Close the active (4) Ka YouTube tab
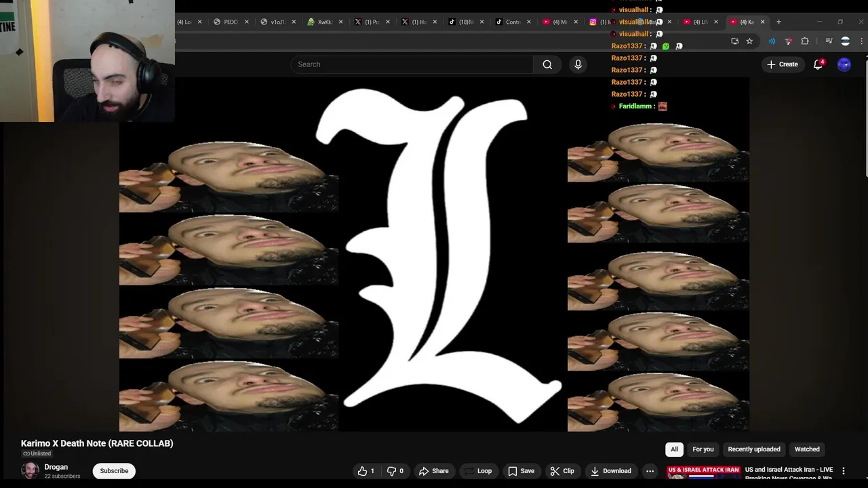This screenshot has height=488, width=868. coord(762,22)
